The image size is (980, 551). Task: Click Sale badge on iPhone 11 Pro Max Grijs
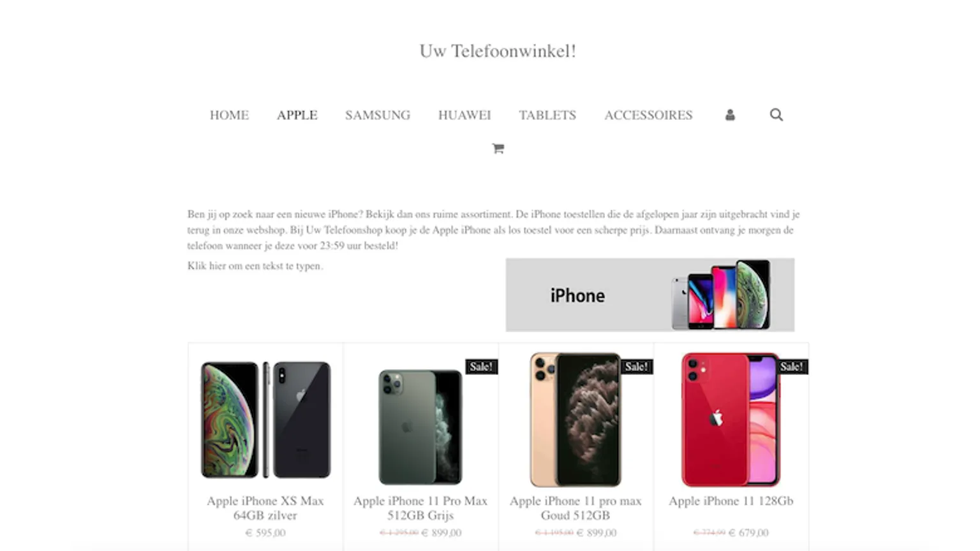point(482,367)
